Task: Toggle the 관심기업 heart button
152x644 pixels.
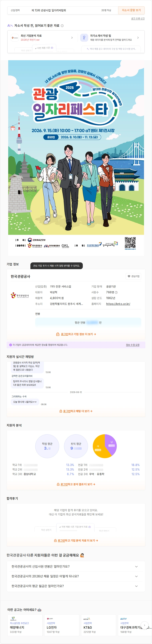Action: [133, 276]
